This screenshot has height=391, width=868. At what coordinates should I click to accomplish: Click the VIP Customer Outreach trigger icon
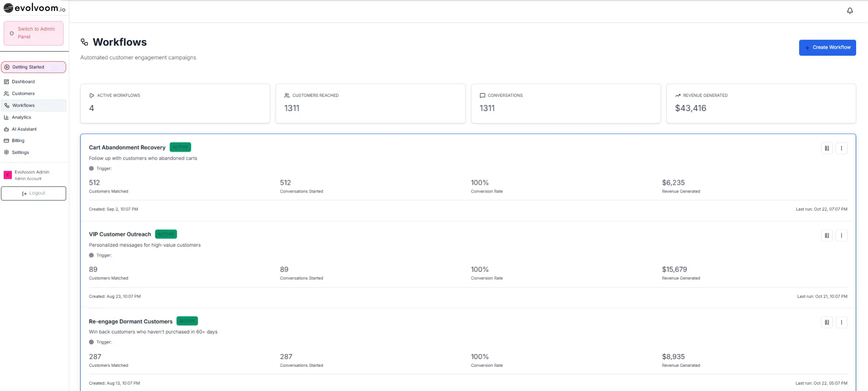(x=91, y=255)
